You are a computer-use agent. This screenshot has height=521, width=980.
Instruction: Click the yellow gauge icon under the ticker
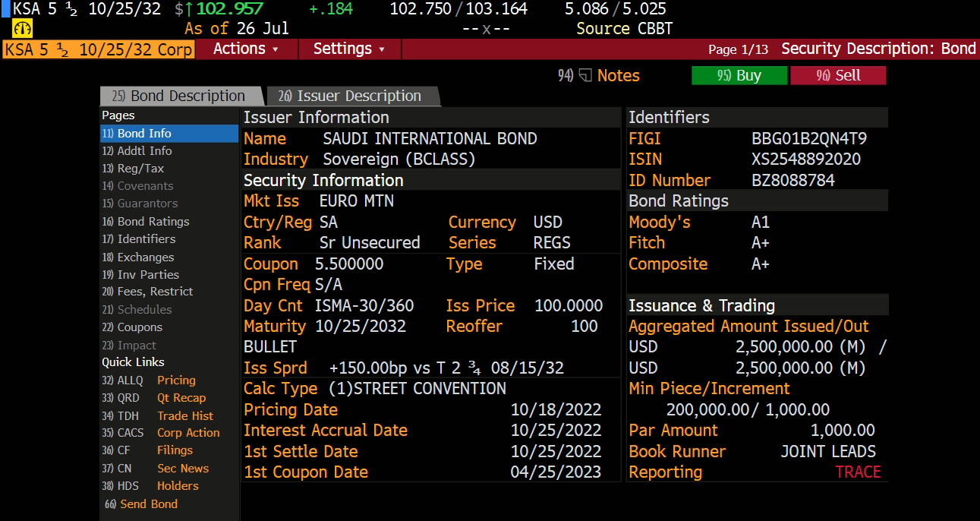pos(23,29)
